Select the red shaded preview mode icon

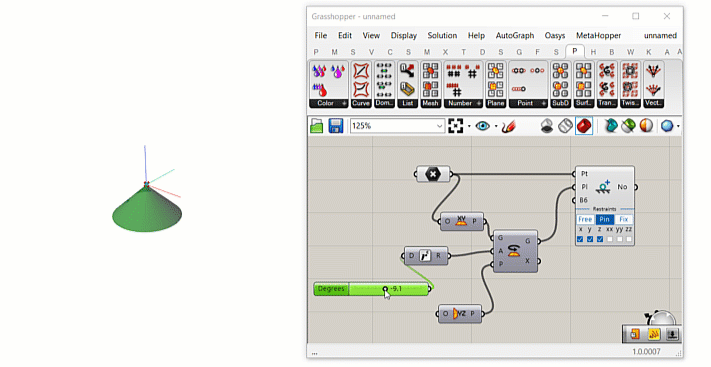click(x=584, y=126)
